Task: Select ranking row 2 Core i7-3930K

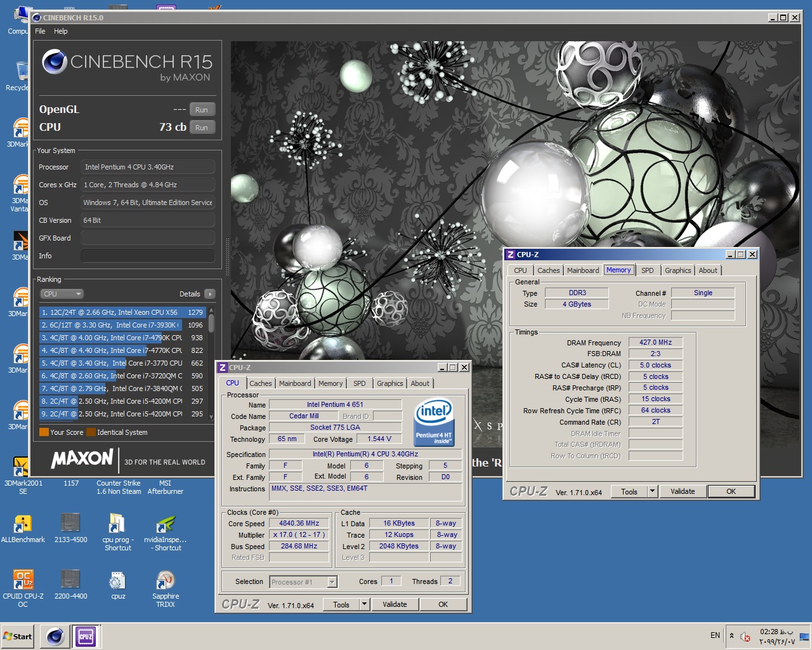Action: 122,325
